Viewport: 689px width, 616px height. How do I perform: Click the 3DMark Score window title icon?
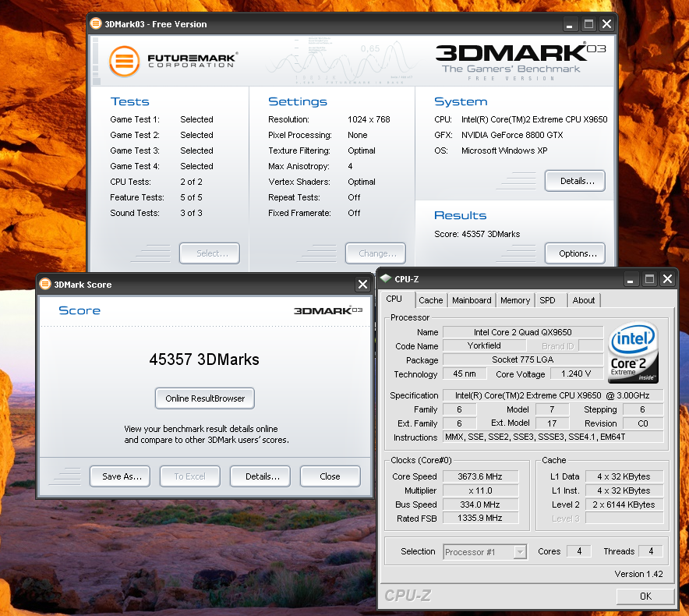point(45,284)
